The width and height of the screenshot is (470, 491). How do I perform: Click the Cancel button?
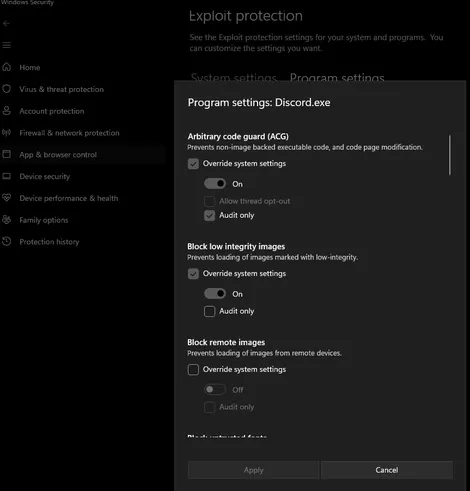pos(387,470)
